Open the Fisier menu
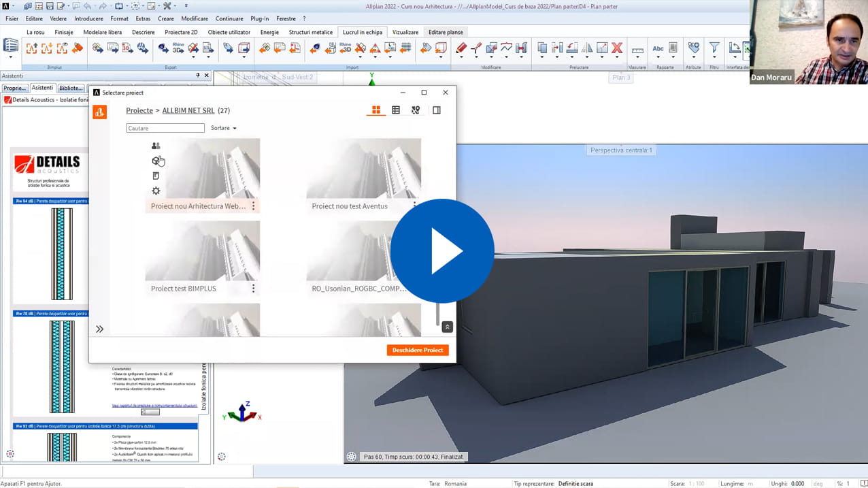Viewport: 868px width, 488px height. click(12, 19)
